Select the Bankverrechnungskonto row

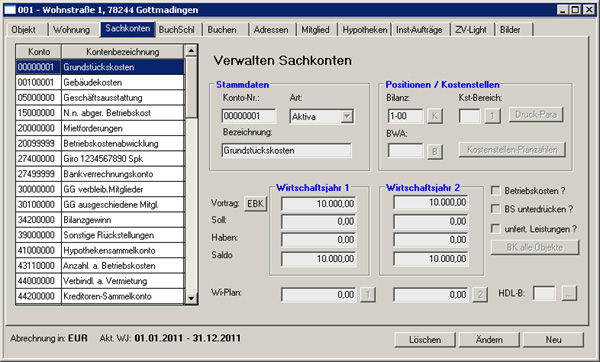coord(100,174)
